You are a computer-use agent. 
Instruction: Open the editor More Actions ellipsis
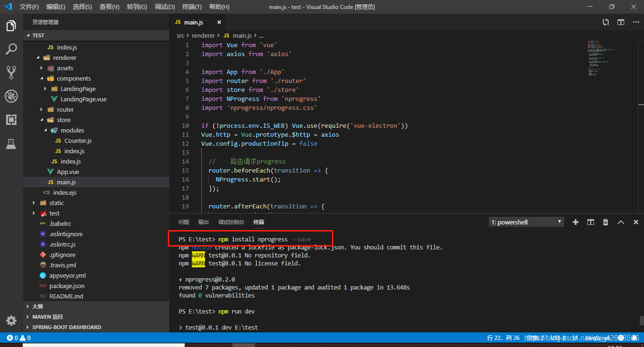coord(636,22)
